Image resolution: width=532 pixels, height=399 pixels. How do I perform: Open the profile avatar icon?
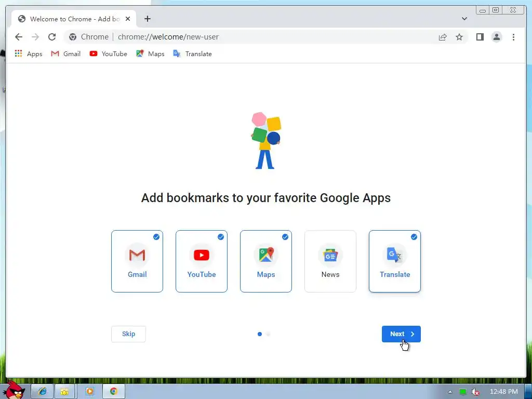(x=497, y=37)
